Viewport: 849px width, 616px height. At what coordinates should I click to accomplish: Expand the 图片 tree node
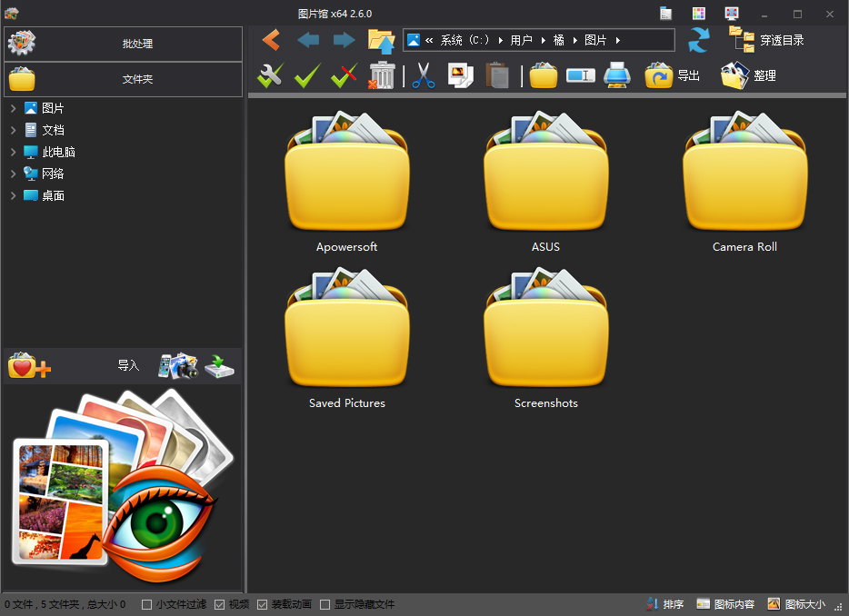(x=13, y=108)
